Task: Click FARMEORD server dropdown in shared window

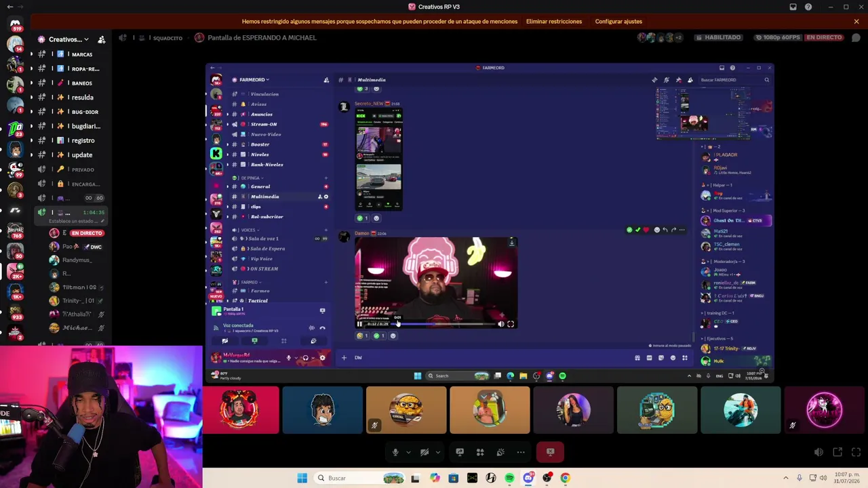Action: tap(254, 80)
